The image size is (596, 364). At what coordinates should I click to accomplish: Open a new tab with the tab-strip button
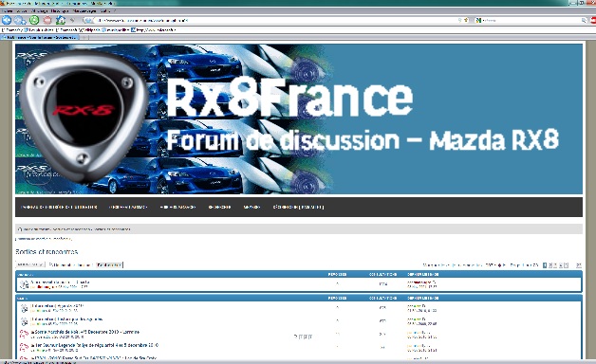point(85,37)
